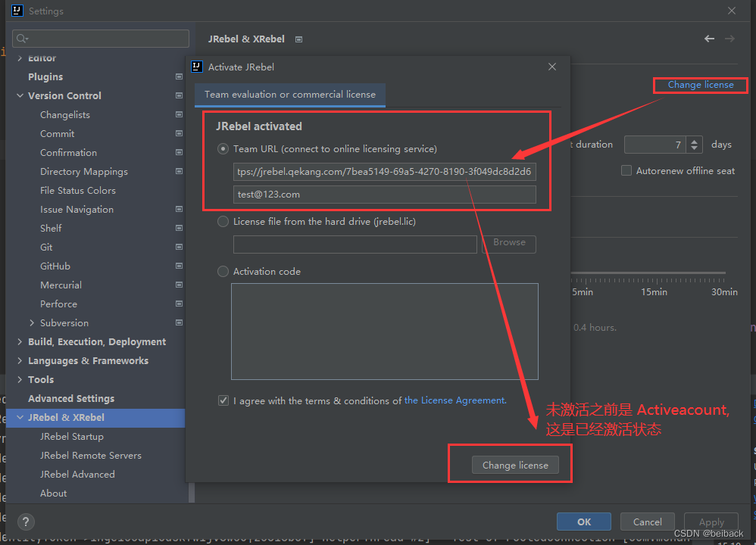
Task: Click Cancel in Settings window
Action: 647,522
